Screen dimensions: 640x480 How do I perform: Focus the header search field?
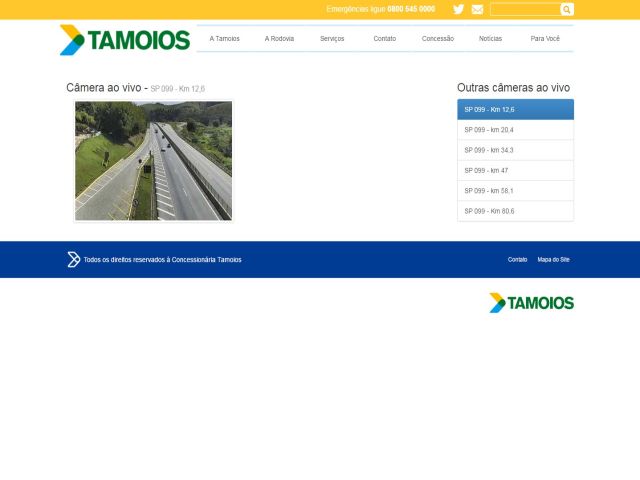(525, 9)
